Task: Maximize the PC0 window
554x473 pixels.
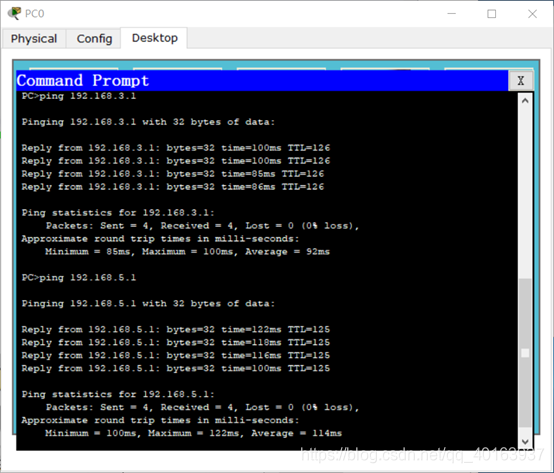Action: point(491,14)
